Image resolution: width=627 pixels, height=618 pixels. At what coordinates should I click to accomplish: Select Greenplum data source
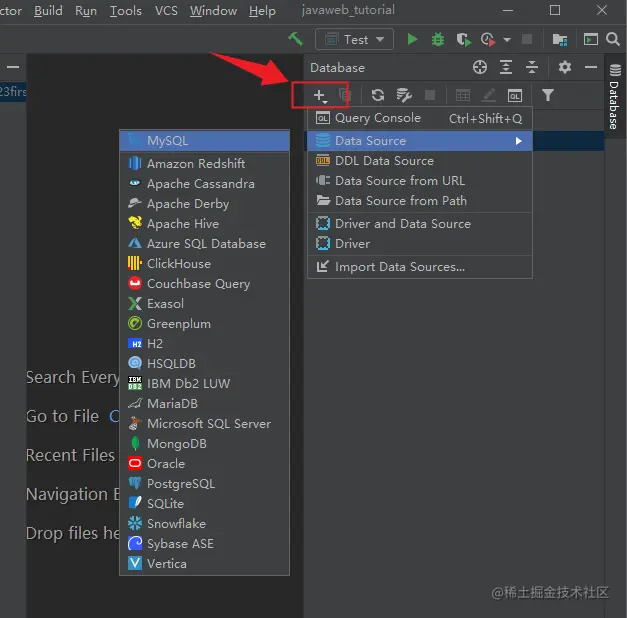(x=204, y=324)
